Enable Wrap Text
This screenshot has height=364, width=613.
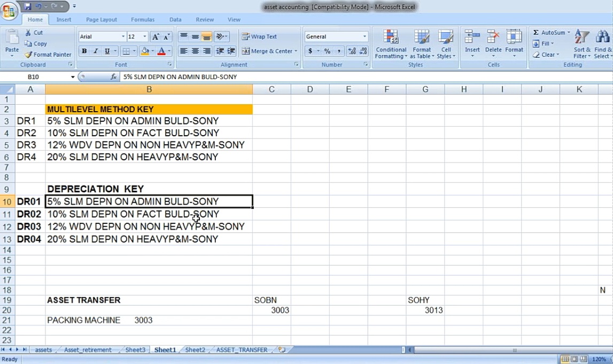point(259,36)
